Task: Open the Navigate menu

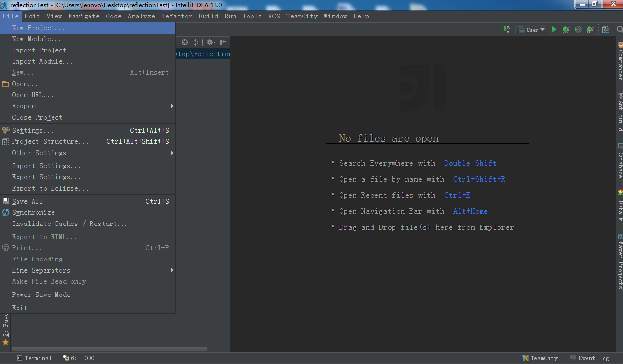Action: (x=84, y=16)
